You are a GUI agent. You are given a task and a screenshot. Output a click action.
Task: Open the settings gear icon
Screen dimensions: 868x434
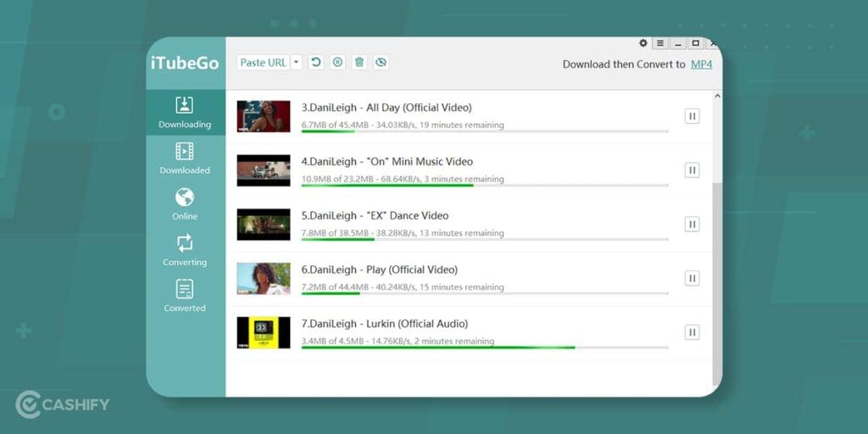643,43
